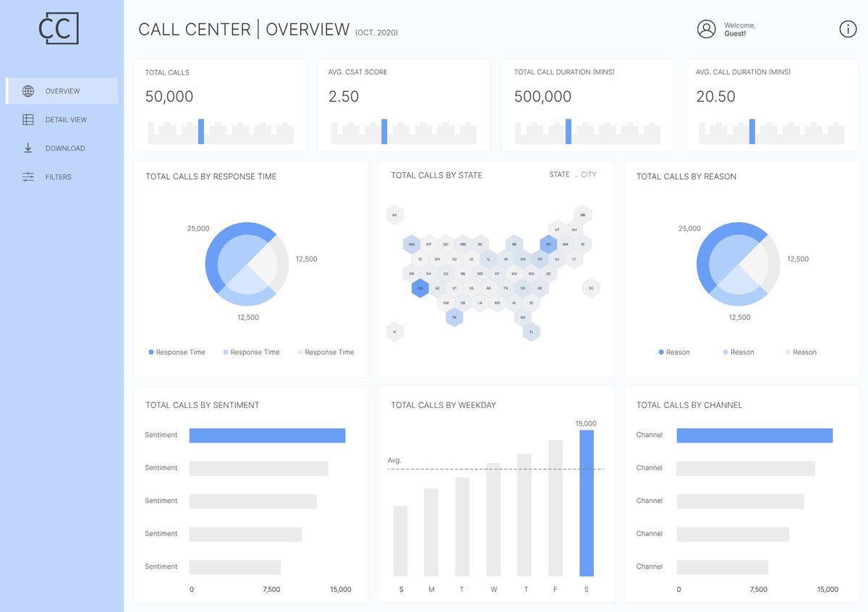Viewport: 868px width, 612px height.
Task: Select the ME hexagon on the map
Action: coord(583,215)
